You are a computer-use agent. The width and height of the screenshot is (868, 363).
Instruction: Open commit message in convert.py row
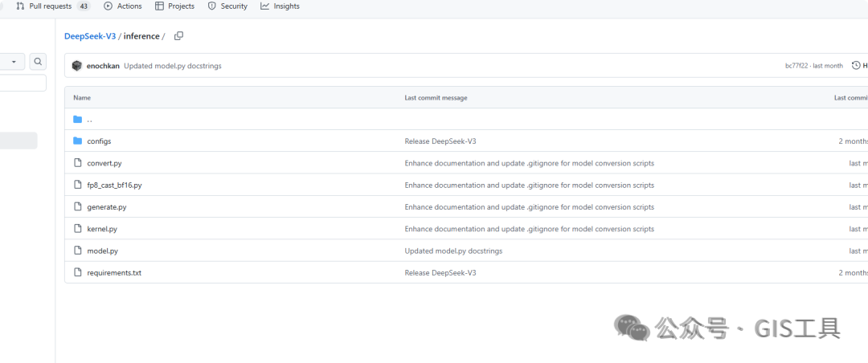point(529,163)
